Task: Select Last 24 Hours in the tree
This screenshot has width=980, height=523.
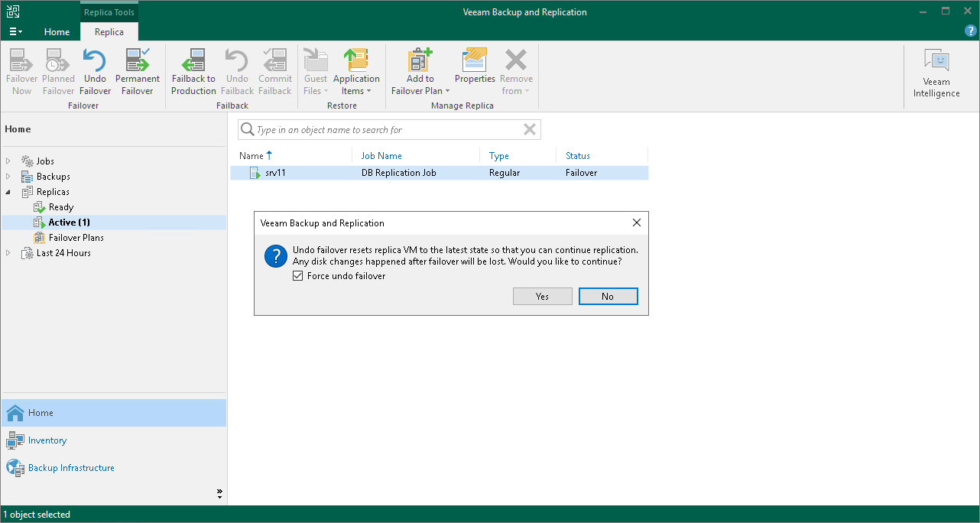Action: pos(63,253)
